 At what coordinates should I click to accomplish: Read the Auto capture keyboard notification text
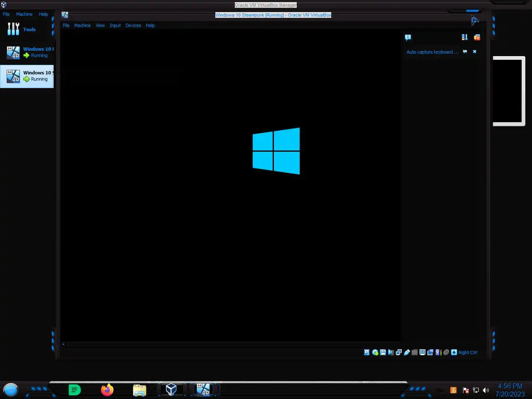[432, 52]
